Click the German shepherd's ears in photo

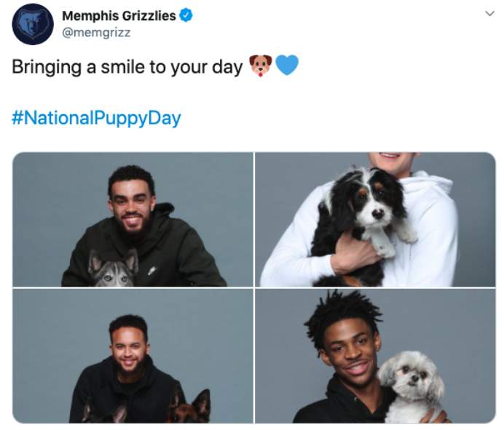(x=190, y=397)
